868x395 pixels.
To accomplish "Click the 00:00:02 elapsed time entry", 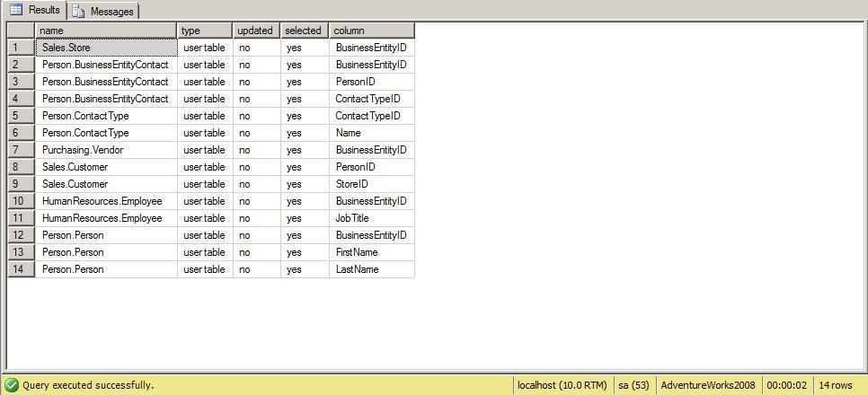I will point(786,385).
